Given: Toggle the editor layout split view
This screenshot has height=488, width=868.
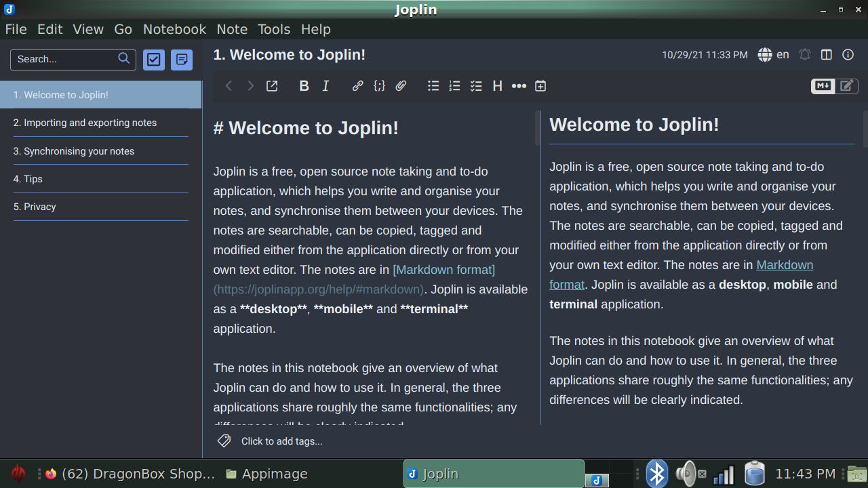Looking at the screenshot, I should pyautogui.click(x=826, y=55).
